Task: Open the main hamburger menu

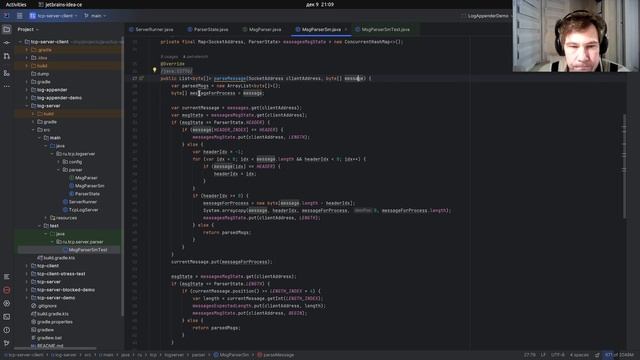Action: tap(20, 16)
